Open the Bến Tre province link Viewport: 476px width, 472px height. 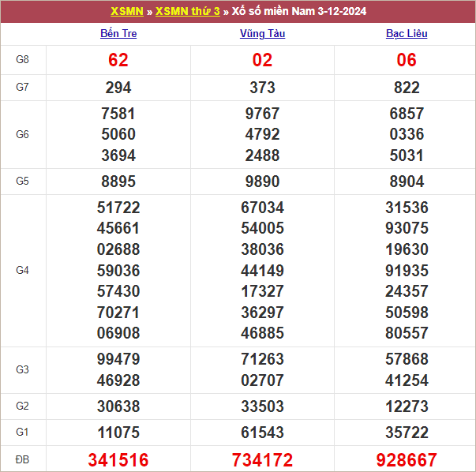[x=118, y=33]
